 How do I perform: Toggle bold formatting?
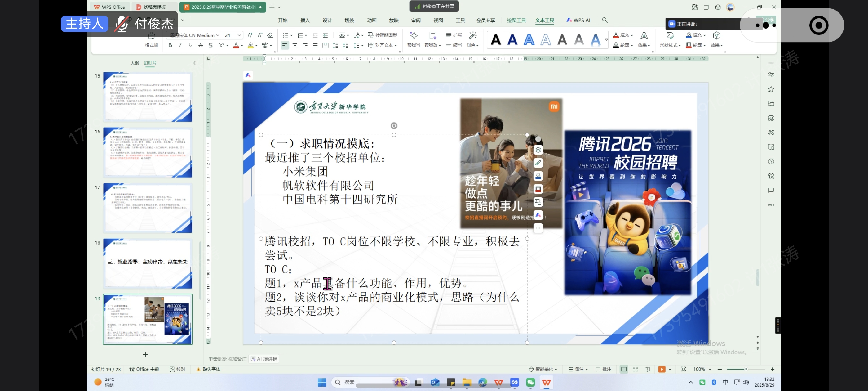[x=170, y=45]
